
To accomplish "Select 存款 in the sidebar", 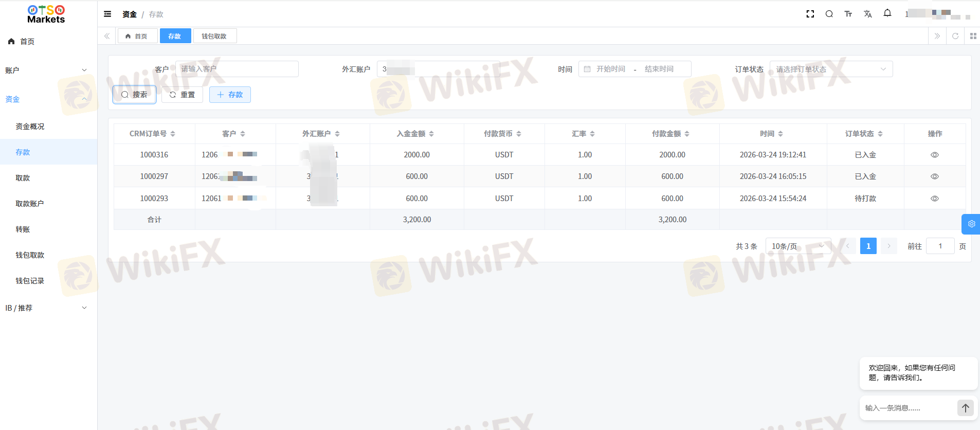I will click(x=48, y=152).
